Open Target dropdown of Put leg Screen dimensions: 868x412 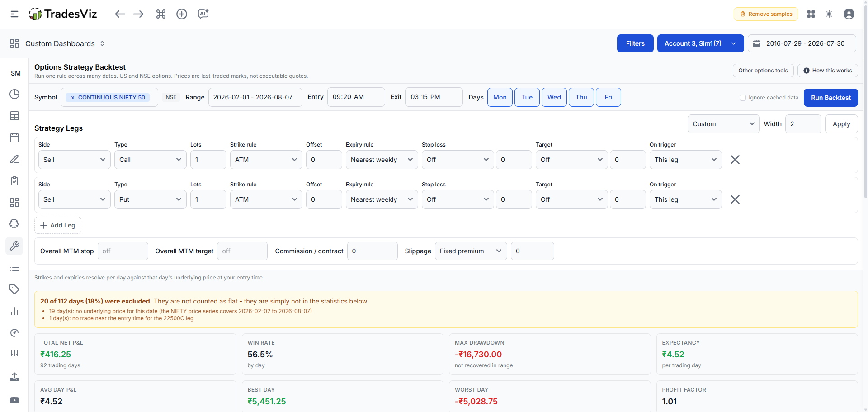click(x=572, y=199)
